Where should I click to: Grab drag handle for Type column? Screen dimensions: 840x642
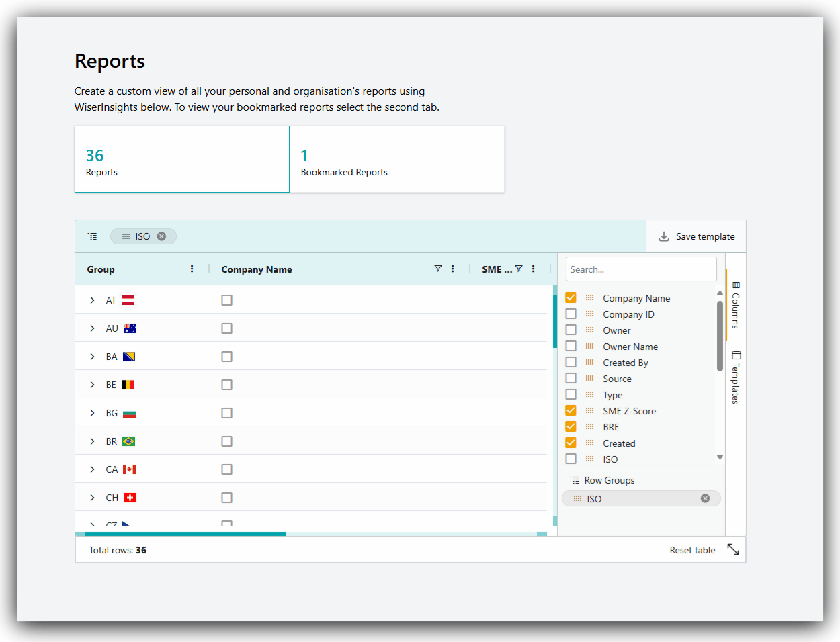[x=589, y=394]
